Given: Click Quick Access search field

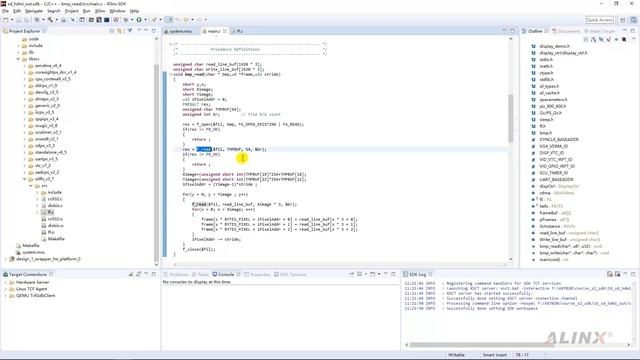Looking at the screenshot, I should [599, 20].
